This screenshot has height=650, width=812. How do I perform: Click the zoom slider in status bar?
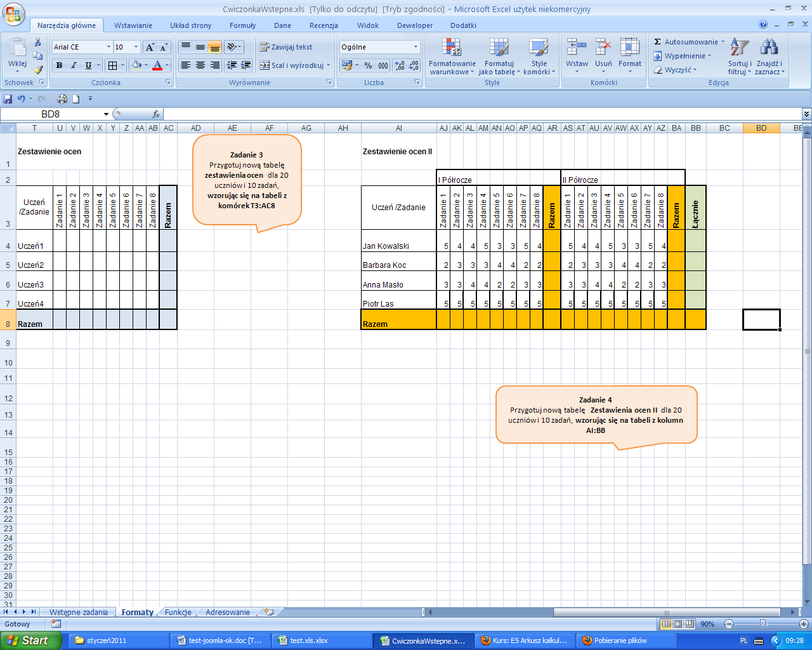click(763, 624)
